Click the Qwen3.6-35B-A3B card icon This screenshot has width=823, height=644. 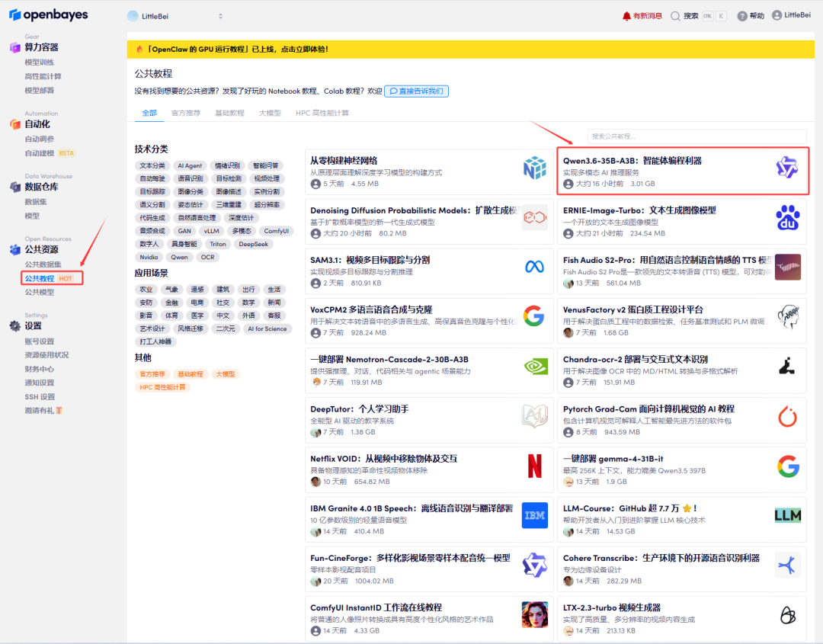coord(787,168)
